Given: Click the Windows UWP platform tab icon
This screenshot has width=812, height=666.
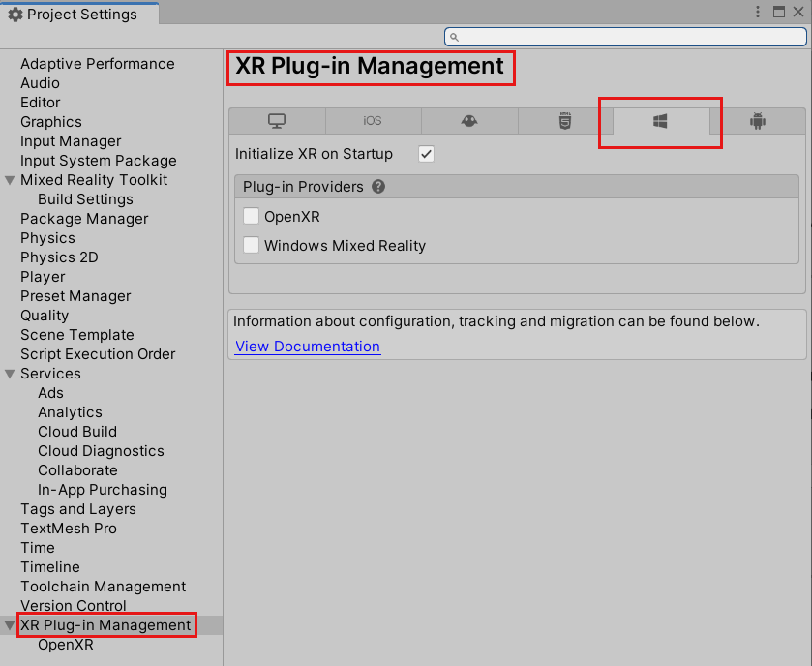Looking at the screenshot, I should tap(661, 120).
